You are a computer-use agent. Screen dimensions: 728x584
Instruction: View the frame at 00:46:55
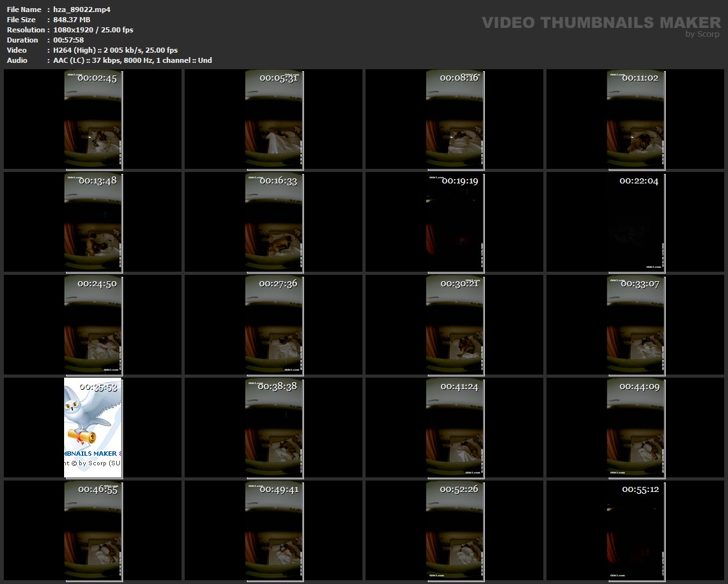[93, 531]
